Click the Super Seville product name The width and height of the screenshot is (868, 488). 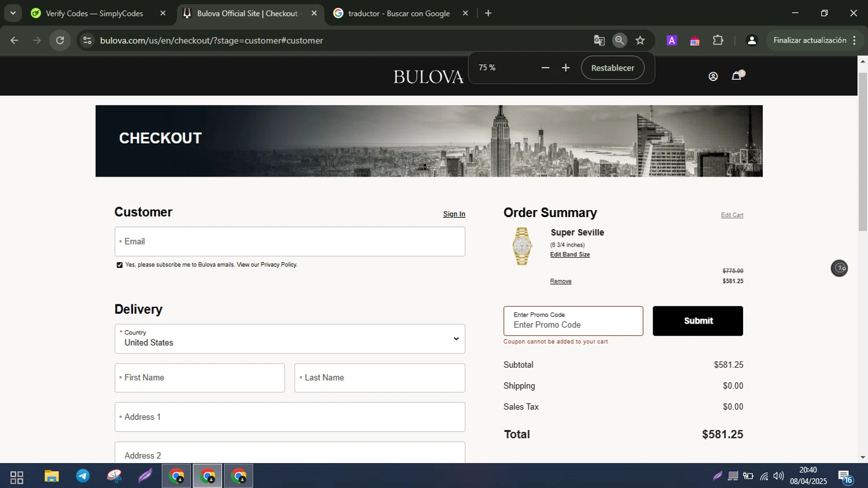pyautogui.click(x=578, y=233)
